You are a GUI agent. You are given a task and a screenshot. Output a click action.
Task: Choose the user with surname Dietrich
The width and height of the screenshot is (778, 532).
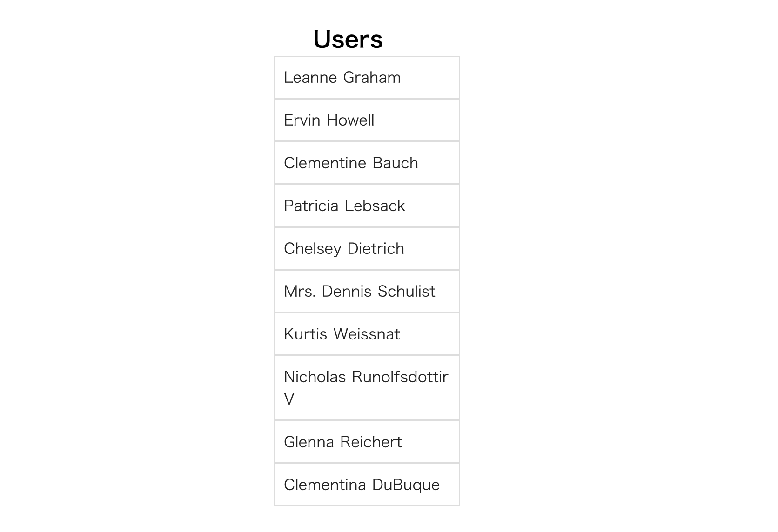[366, 248]
